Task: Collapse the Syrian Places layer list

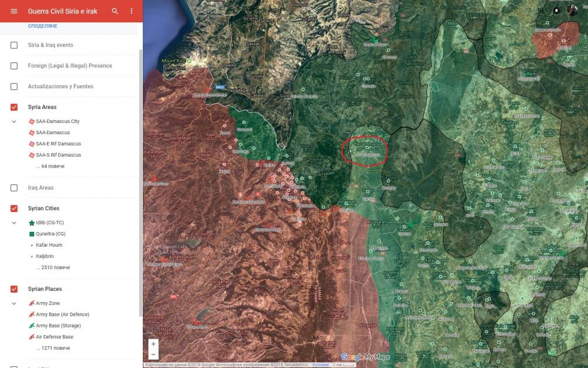Action: click(14, 303)
